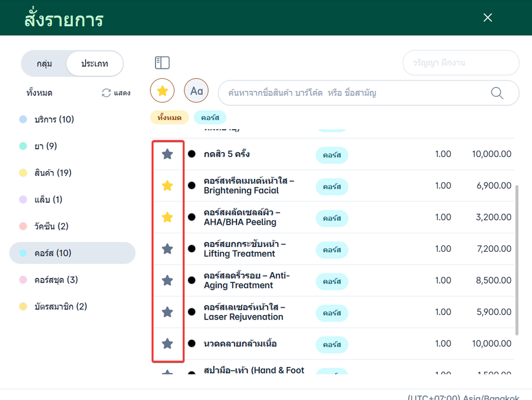Open the คอร์สชุด (3) category

coord(56,280)
